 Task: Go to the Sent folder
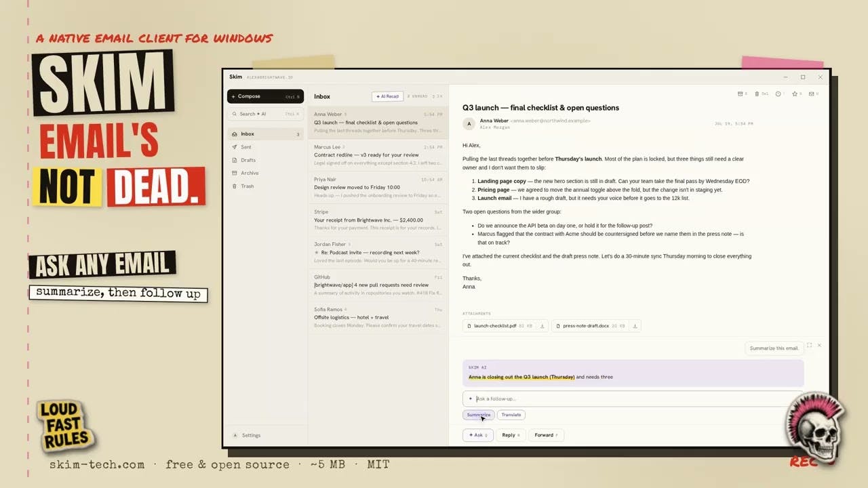tap(265, 147)
